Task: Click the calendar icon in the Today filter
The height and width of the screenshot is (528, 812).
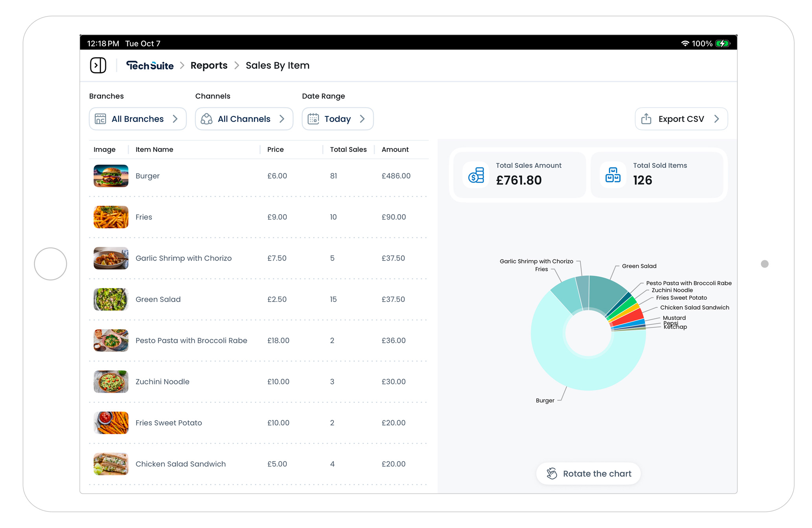Action: (313, 119)
